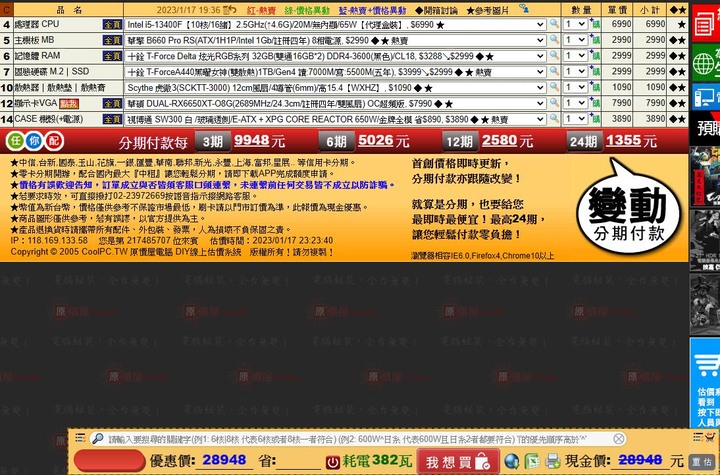Export estimate with the Excel icon
The width and height of the screenshot is (720, 475).
tap(532, 461)
